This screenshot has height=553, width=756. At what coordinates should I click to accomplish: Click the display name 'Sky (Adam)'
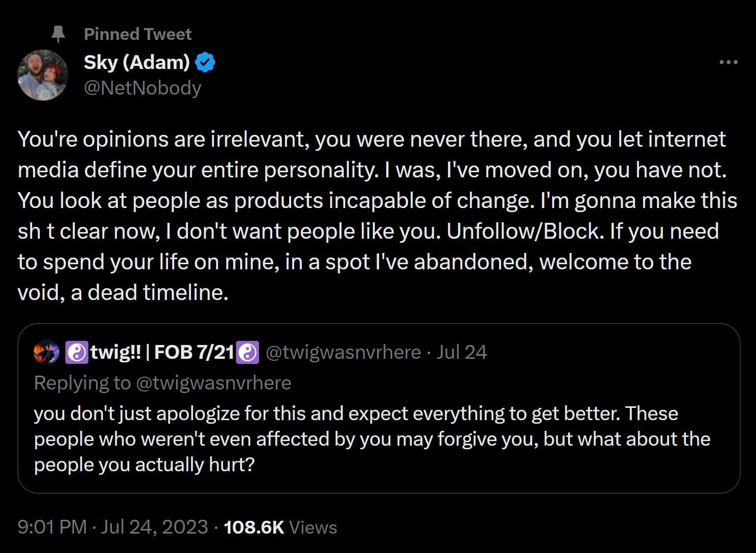coord(136,61)
